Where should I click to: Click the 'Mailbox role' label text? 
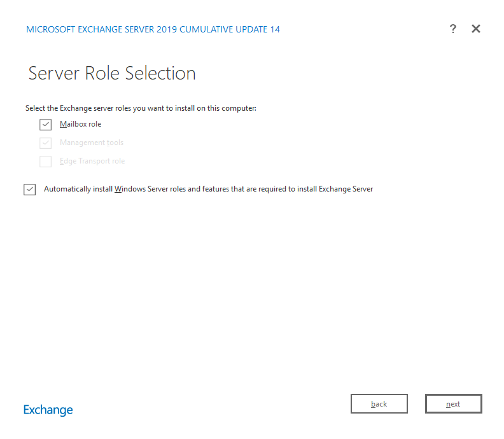pyautogui.click(x=80, y=124)
